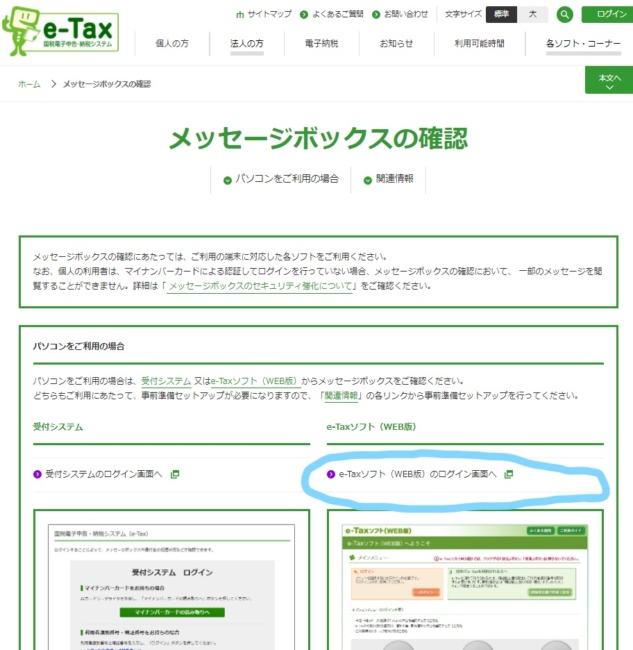Open 各ソフト・コーナー menu
The width and height of the screenshot is (633, 650).
pos(583,44)
